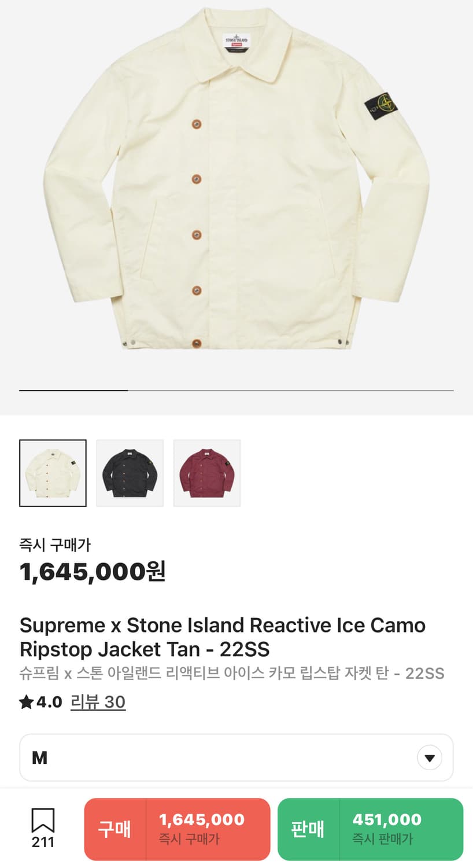
Task: Select the black jacket thumbnail
Action: [130, 473]
